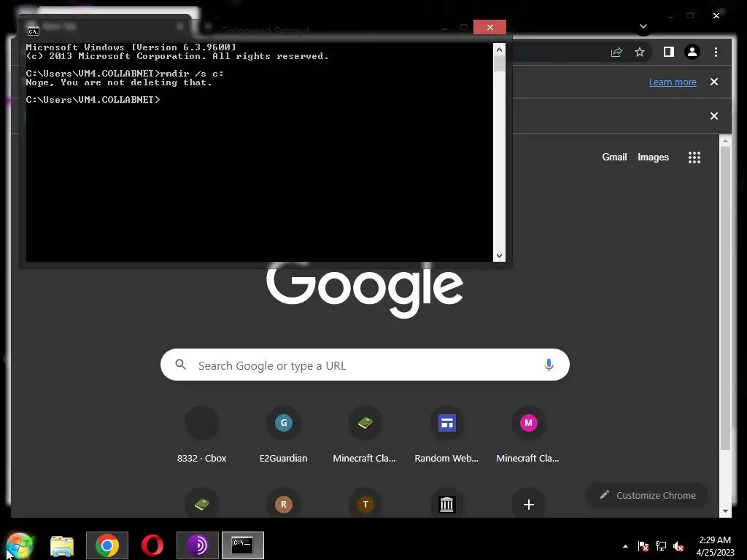This screenshot has height=560, width=747.
Task: Click Chrome page scrollbar down arrow
Action: 725,511
